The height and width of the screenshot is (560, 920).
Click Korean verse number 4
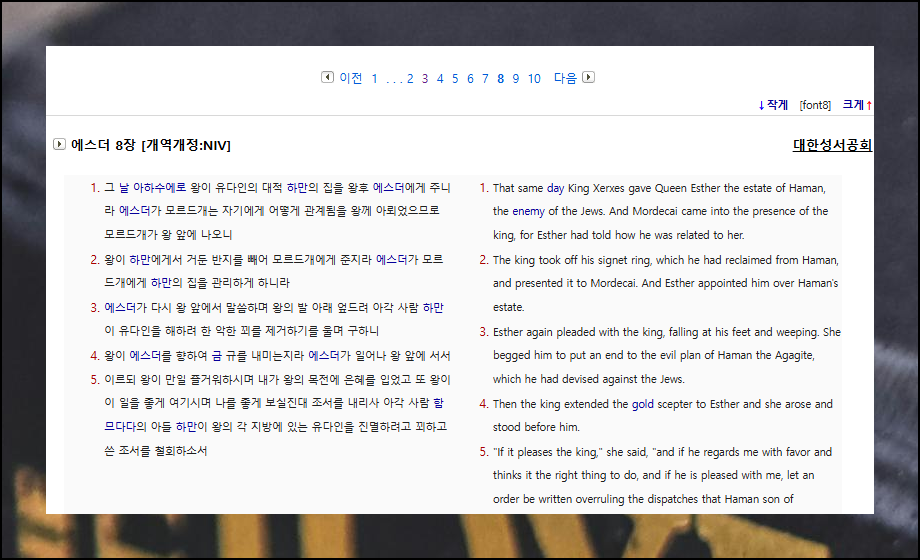coord(95,356)
